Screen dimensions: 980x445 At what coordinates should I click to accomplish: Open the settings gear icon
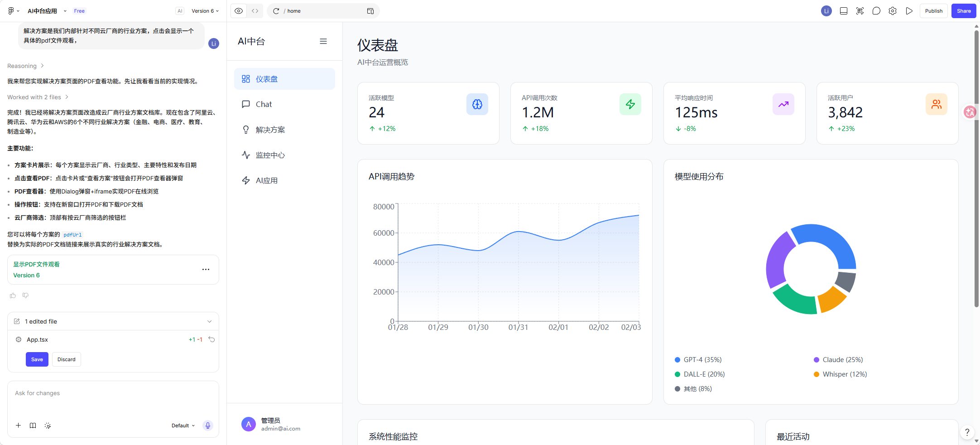(x=893, y=11)
